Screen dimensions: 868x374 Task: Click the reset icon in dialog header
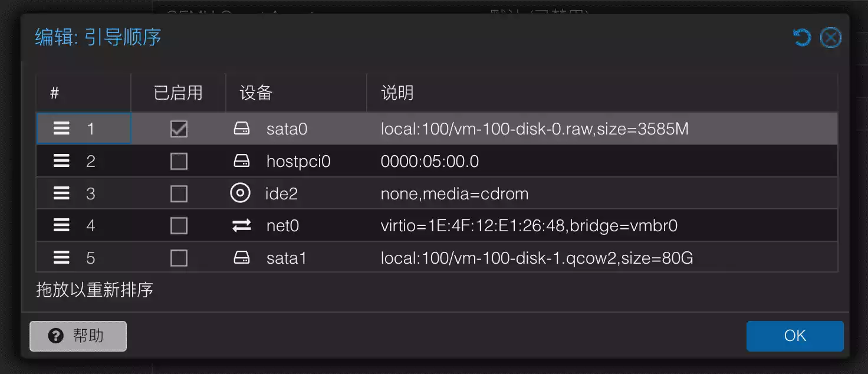coord(802,38)
